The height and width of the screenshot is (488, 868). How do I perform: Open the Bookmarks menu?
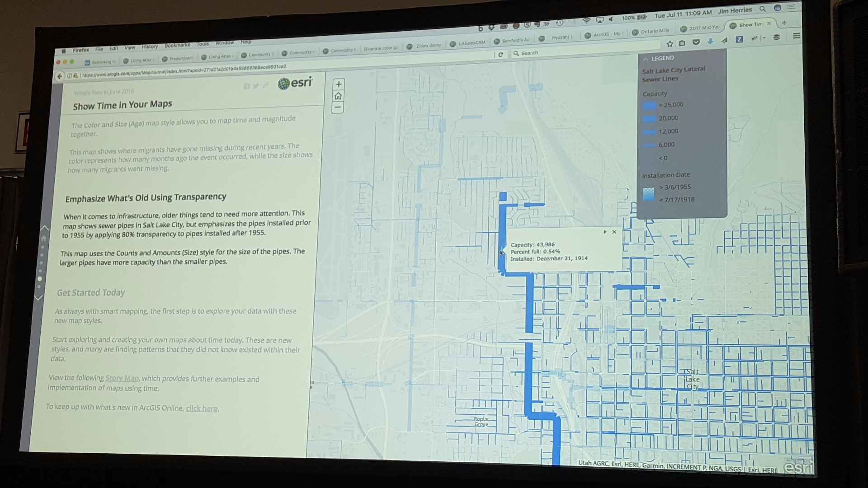[x=177, y=45]
